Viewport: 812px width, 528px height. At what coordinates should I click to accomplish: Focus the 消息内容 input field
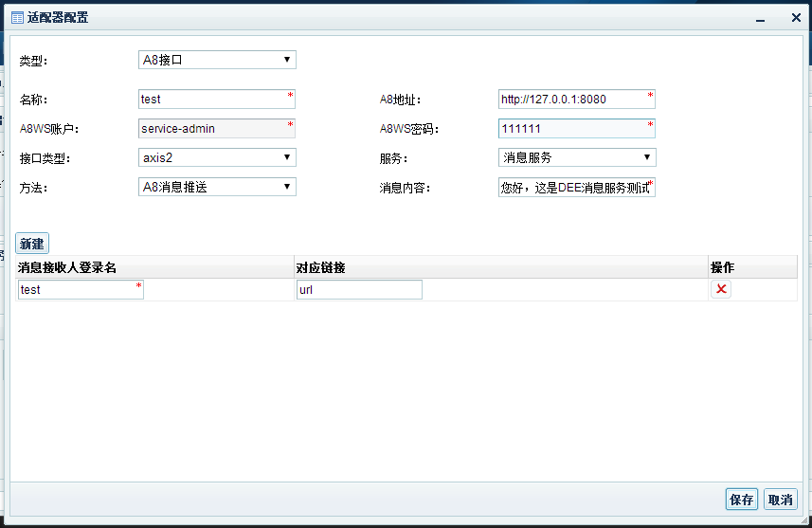click(577, 187)
